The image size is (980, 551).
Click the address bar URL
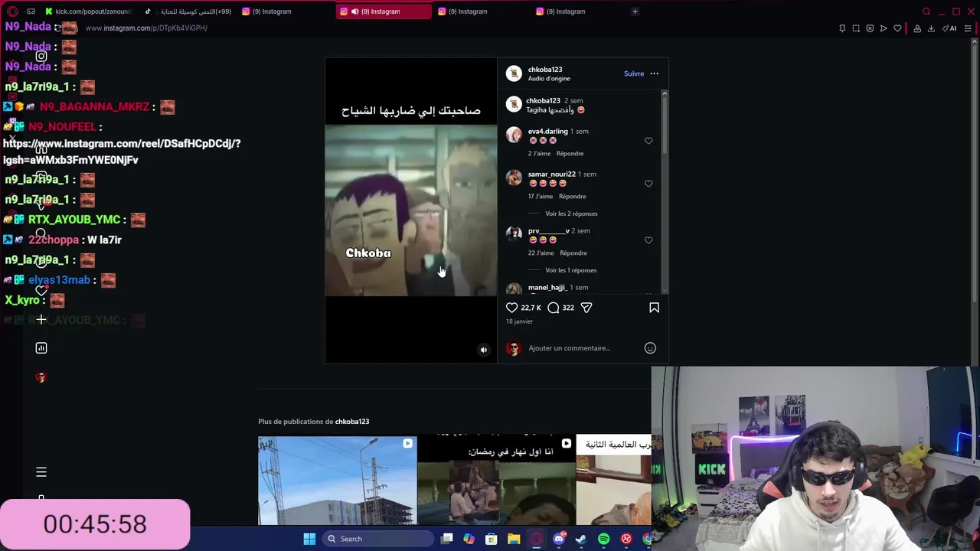point(146,28)
